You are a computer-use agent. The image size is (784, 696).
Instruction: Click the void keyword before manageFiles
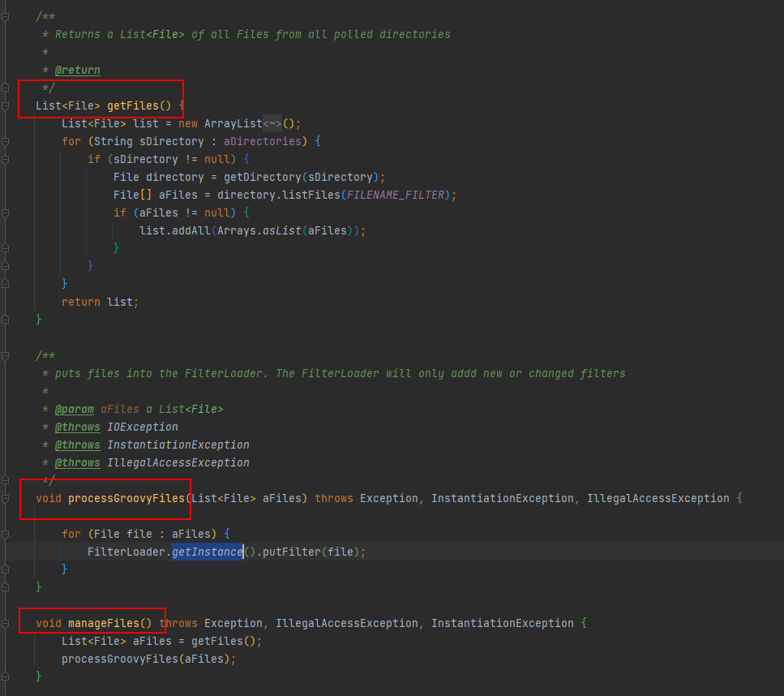click(x=49, y=624)
